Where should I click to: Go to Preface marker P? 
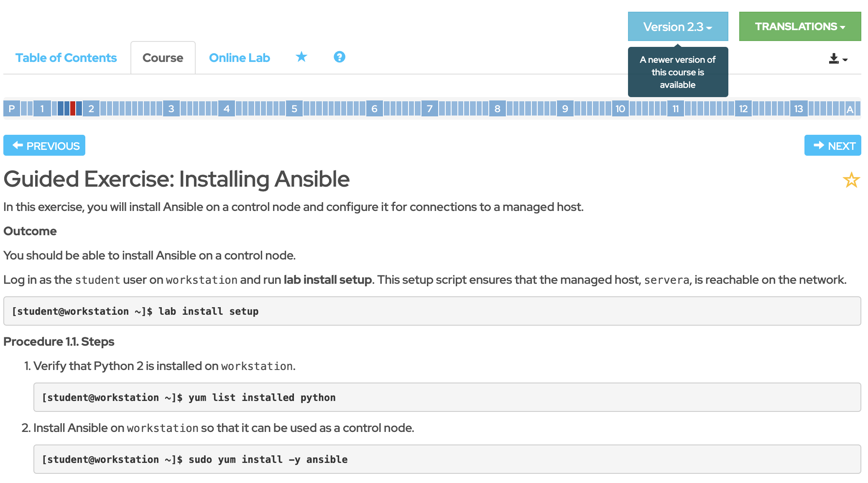pos(12,109)
